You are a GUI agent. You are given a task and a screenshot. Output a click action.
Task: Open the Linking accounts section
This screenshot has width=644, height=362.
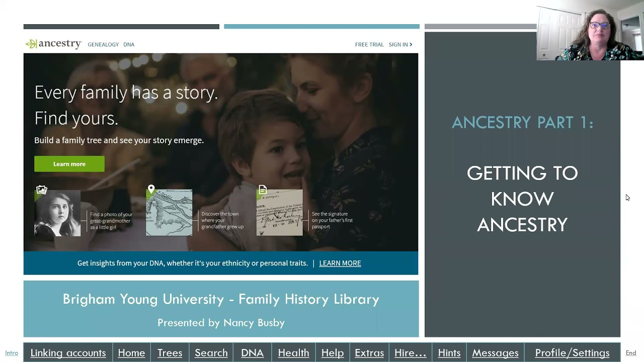tap(68, 353)
